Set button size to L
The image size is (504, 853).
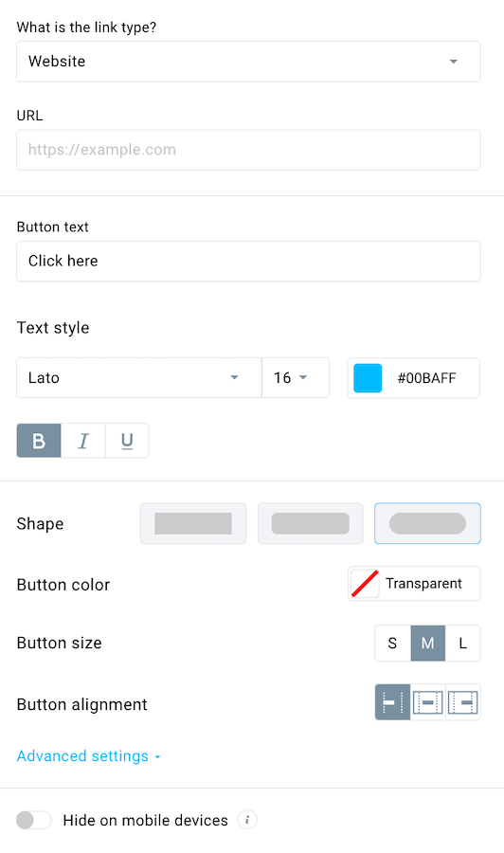point(462,644)
